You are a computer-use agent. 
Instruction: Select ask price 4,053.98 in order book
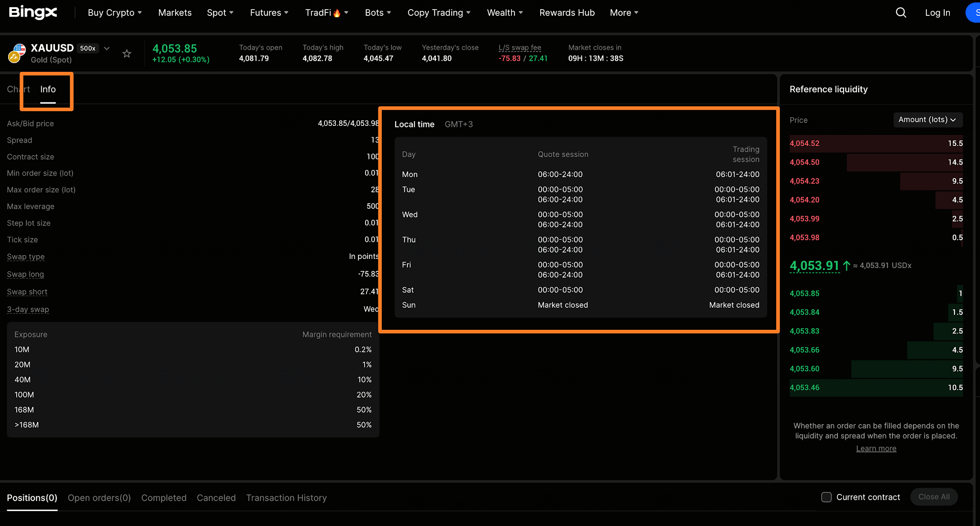pyautogui.click(x=805, y=237)
